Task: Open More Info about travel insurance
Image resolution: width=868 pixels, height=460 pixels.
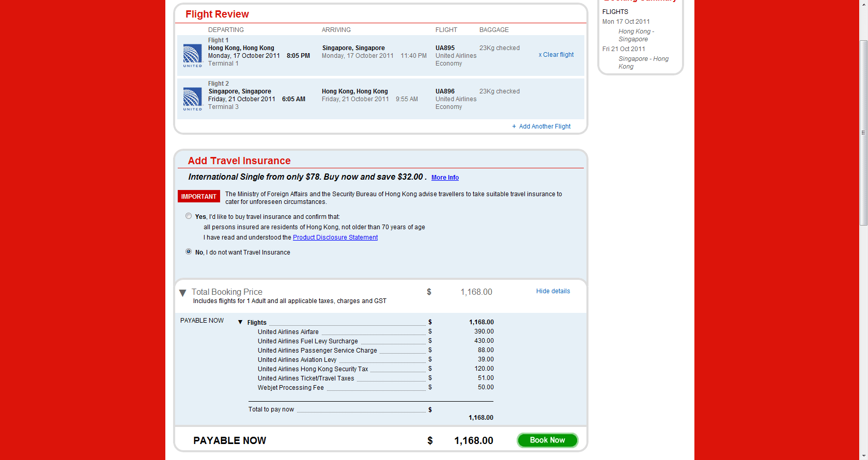Action: coord(445,178)
